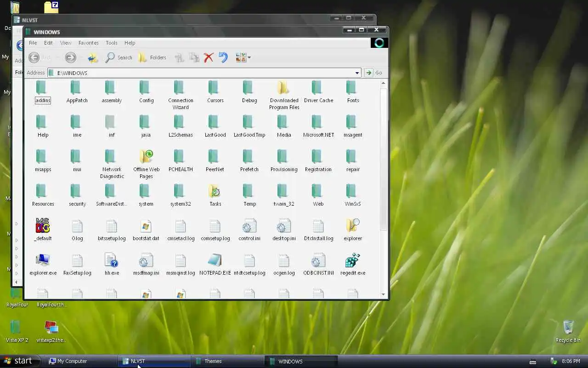Select the addins folder
The width and height of the screenshot is (588, 368).
point(43,92)
